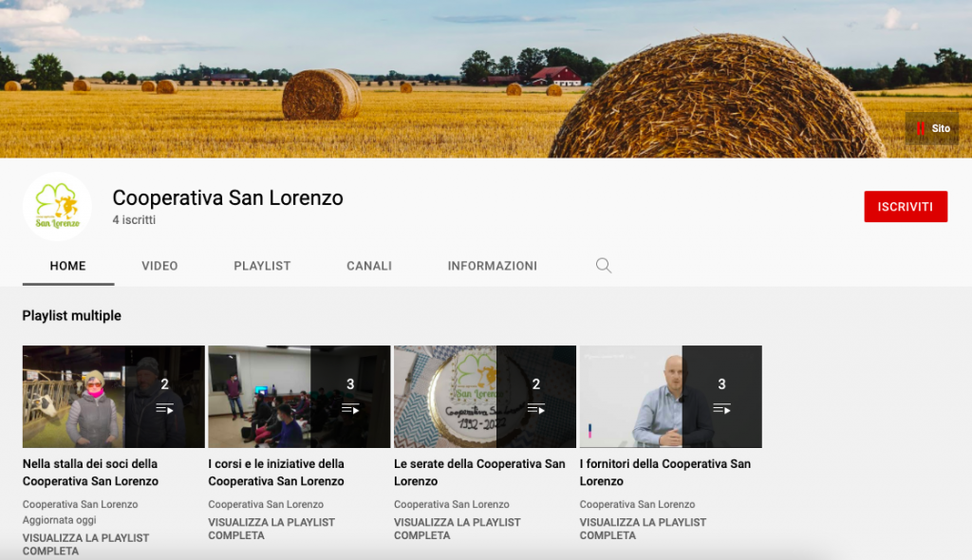Click the channel search magnifier icon
The width and height of the screenshot is (972, 560).
603,266
